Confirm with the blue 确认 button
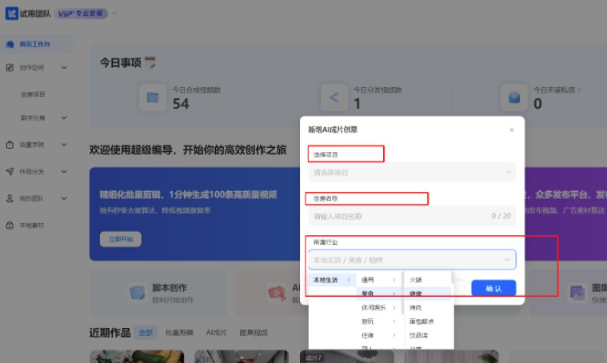The height and width of the screenshot is (363, 607). click(493, 288)
